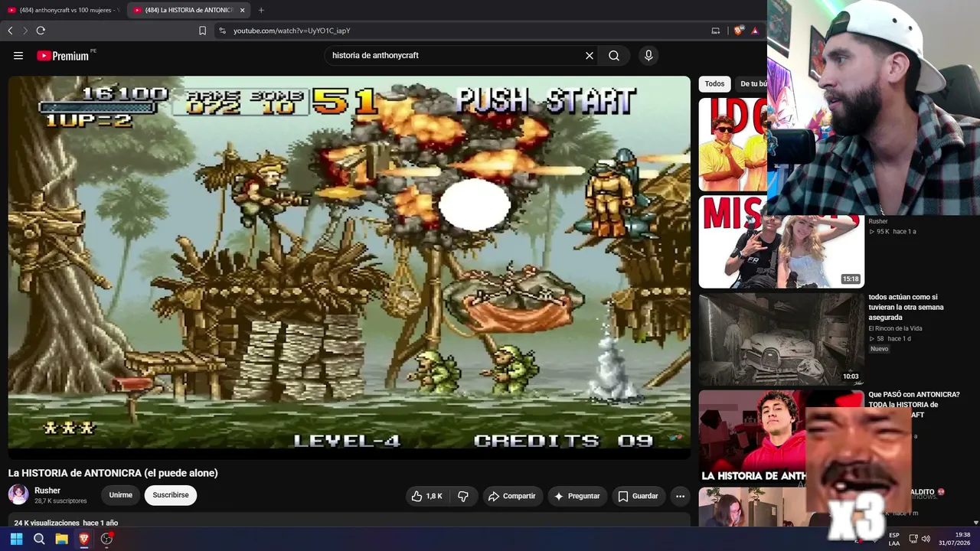
Task: Subscribe with the Suscribirse button
Action: point(171,495)
